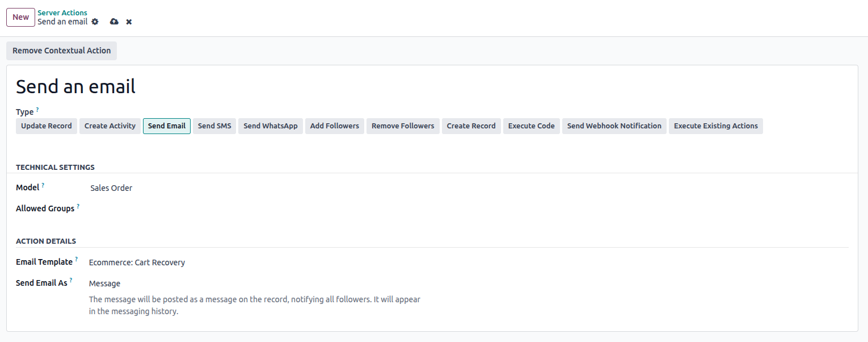Image resolution: width=868 pixels, height=342 pixels.
Task: Select the Update Record type
Action: point(47,126)
